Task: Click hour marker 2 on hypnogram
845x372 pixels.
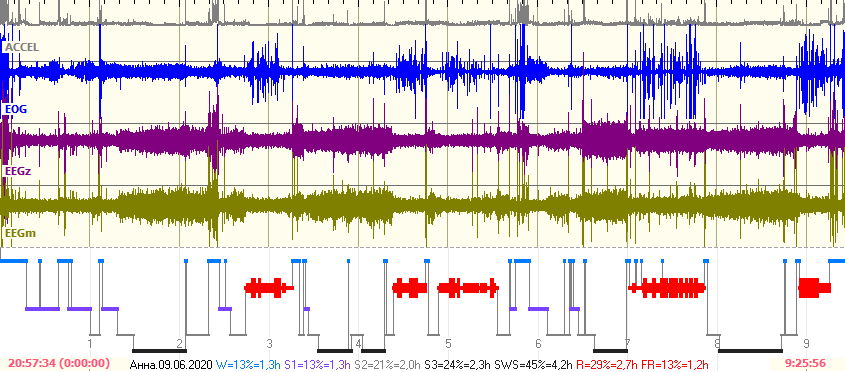Action: (x=179, y=343)
